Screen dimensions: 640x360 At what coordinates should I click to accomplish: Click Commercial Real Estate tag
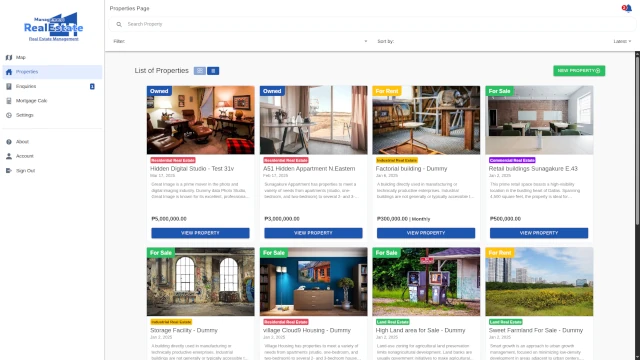pyautogui.click(x=512, y=160)
